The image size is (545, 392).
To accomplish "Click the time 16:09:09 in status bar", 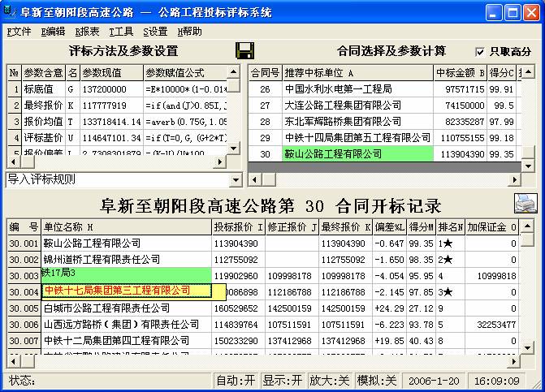I will point(497,381).
